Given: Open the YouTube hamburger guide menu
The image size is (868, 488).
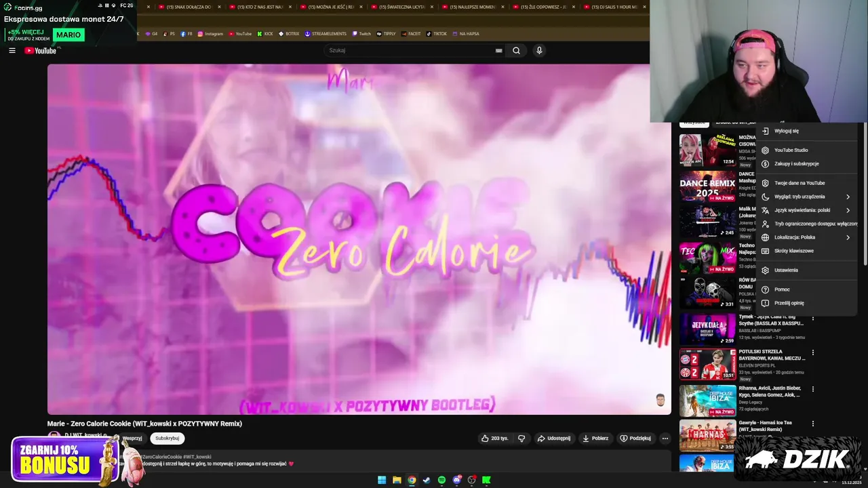Looking at the screenshot, I should (x=12, y=50).
